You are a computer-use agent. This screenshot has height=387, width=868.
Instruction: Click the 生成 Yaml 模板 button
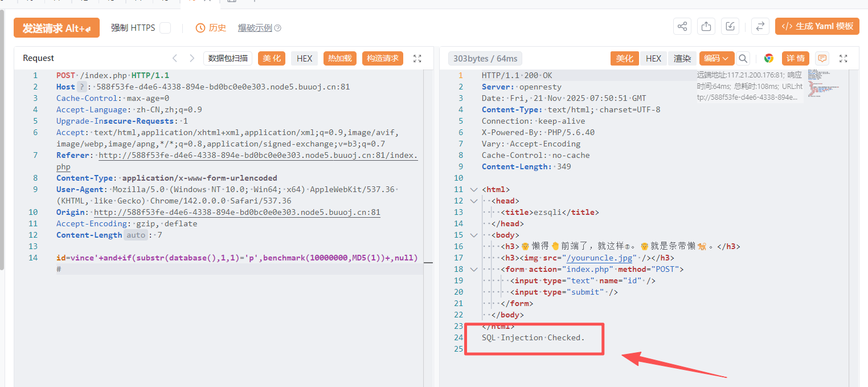pos(817,26)
